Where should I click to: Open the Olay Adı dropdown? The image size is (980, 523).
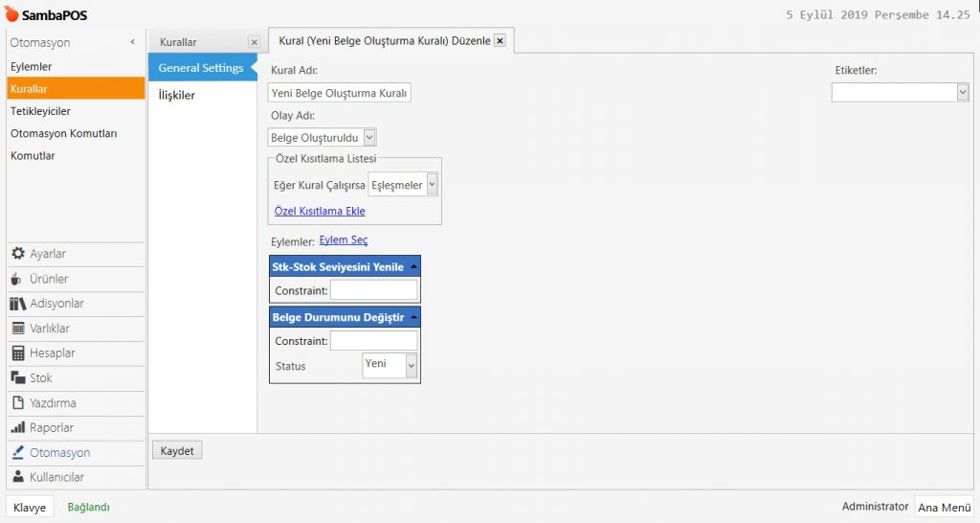tap(369, 138)
